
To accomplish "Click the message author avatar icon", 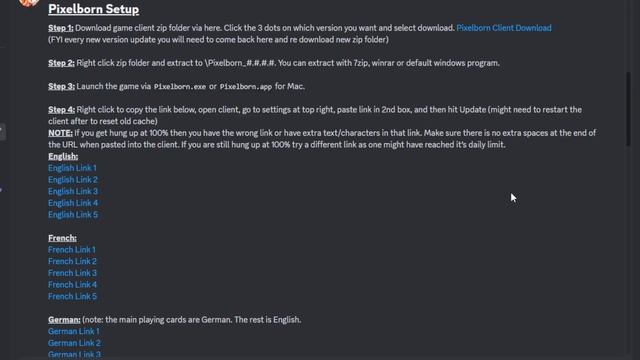I will (x=29, y=2).
